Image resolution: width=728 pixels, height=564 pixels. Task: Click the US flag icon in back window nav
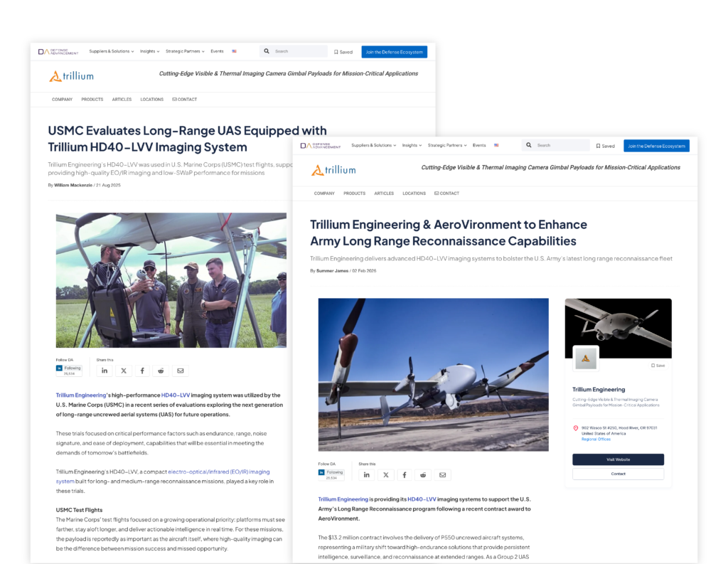(x=235, y=51)
